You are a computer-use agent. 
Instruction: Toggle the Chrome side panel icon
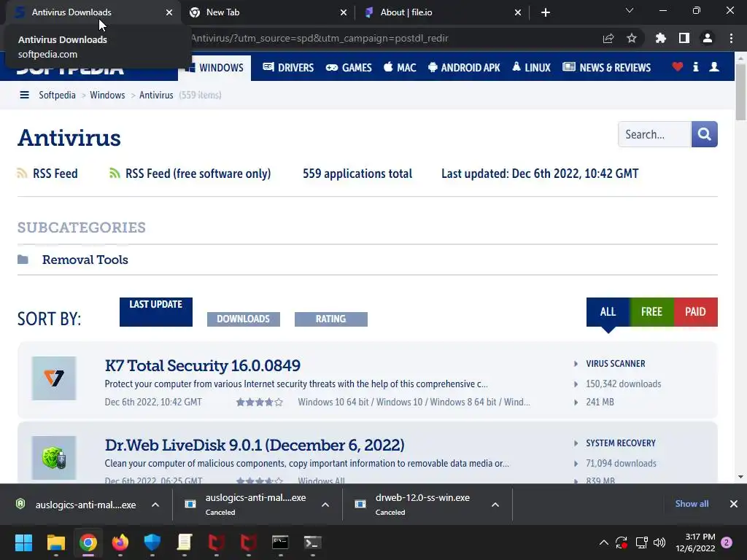684,38
